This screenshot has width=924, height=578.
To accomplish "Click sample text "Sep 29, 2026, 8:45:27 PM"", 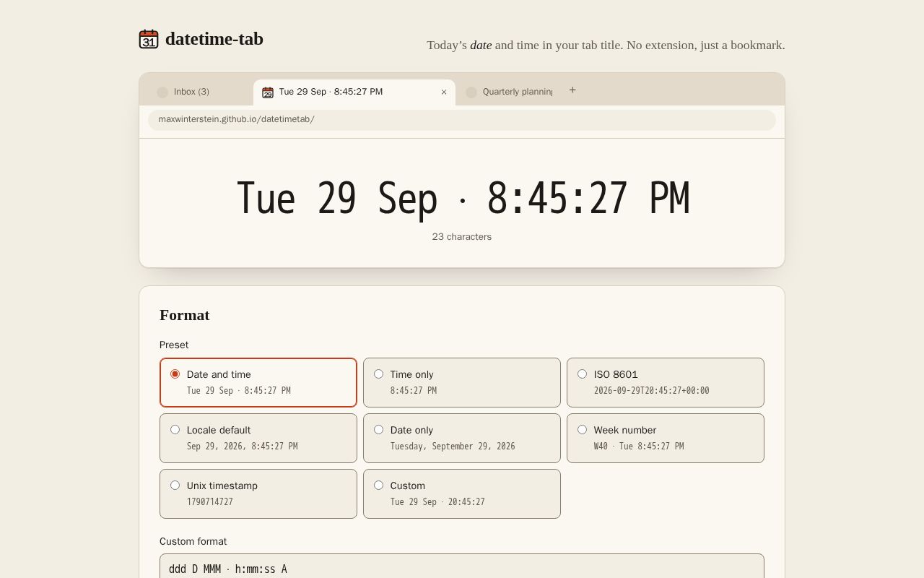I will pos(242,447).
